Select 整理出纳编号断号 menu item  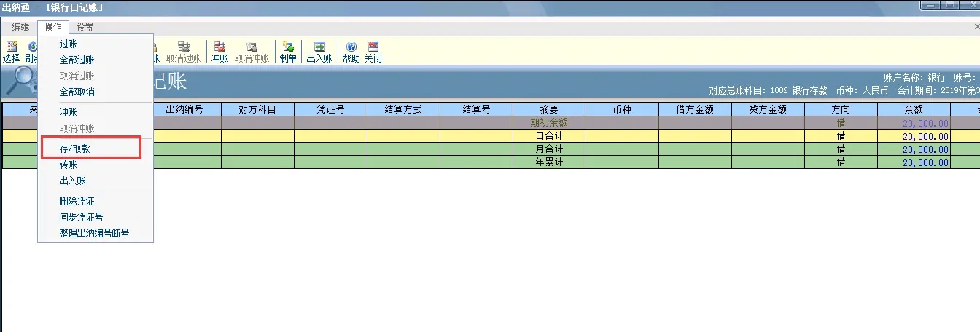click(94, 233)
